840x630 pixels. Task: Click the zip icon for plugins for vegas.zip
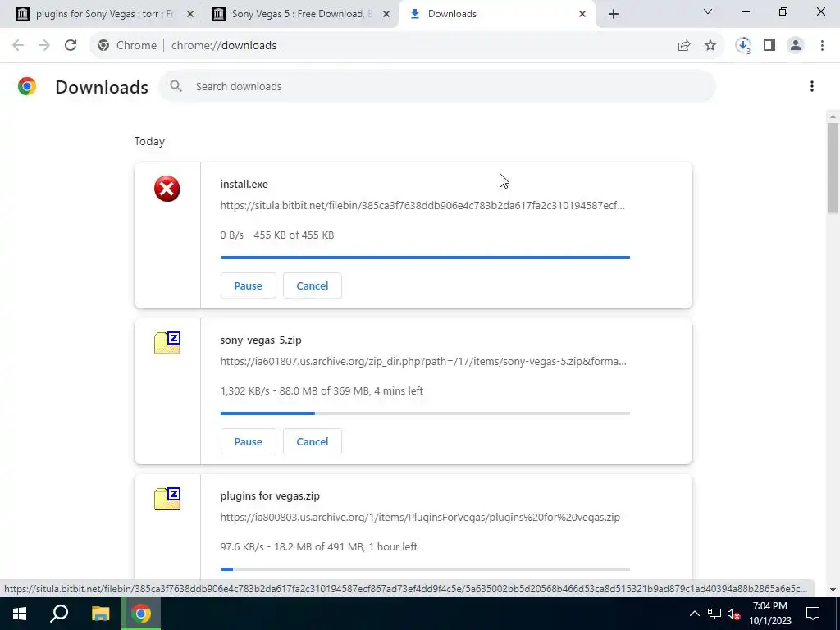click(167, 499)
